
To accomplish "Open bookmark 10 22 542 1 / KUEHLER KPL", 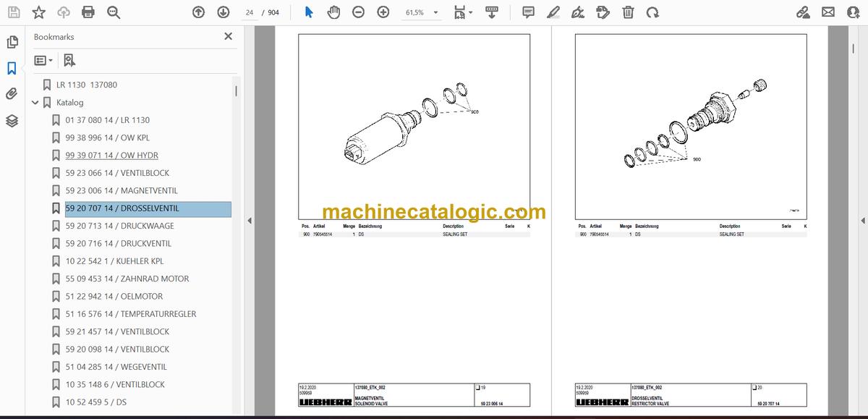I will click(115, 261).
